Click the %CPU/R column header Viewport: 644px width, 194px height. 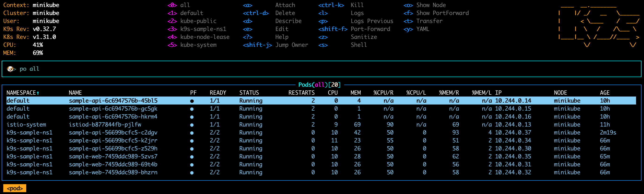click(384, 93)
